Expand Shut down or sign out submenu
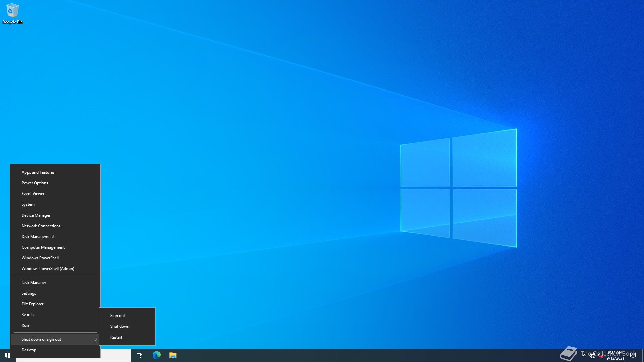644x362 pixels. tap(55, 339)
